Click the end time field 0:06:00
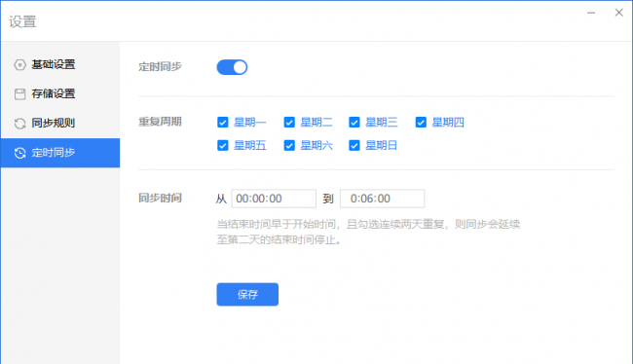This screenshot has width=633, height=364. tap(383, 199)
